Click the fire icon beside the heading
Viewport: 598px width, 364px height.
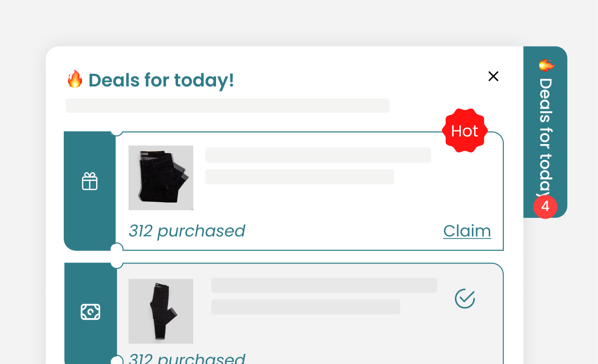point(75,79)
